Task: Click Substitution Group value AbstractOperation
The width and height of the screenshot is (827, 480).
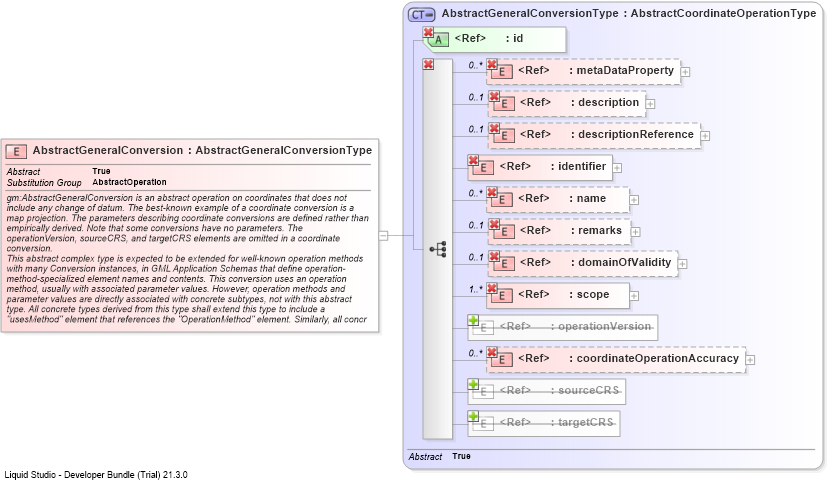Action: pos(129,182)
